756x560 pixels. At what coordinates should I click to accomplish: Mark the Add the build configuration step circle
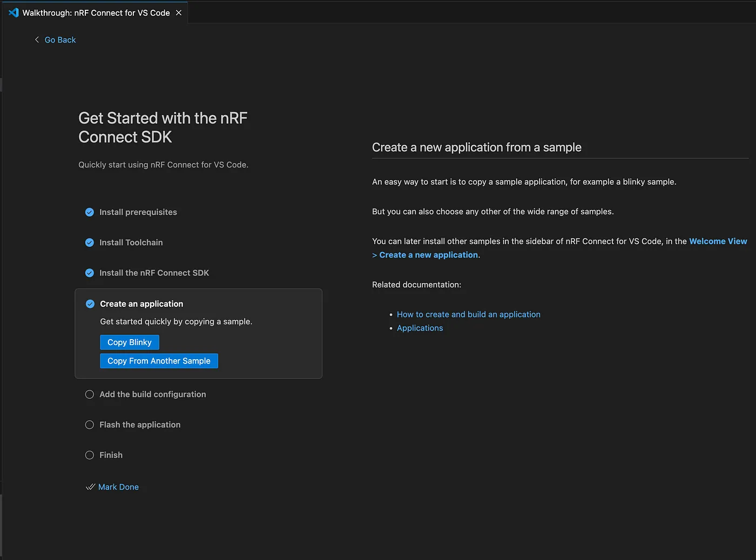pyautogui.click(x=90, y=395)
